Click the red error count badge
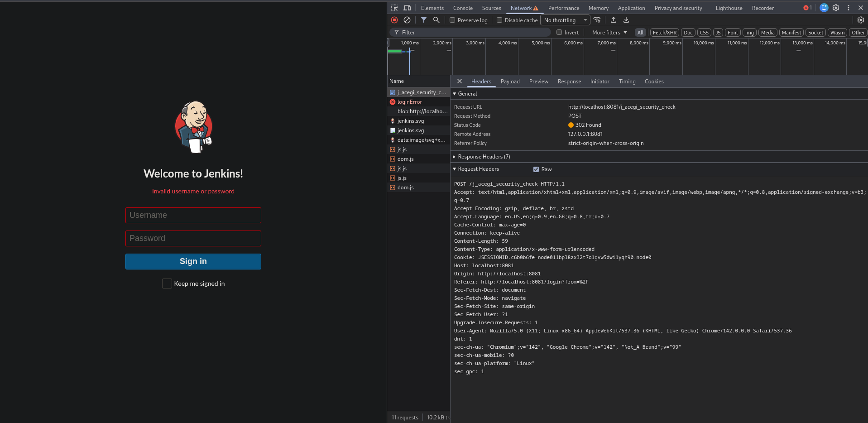This screenshot has height=423, width=868. pos(807,8)
